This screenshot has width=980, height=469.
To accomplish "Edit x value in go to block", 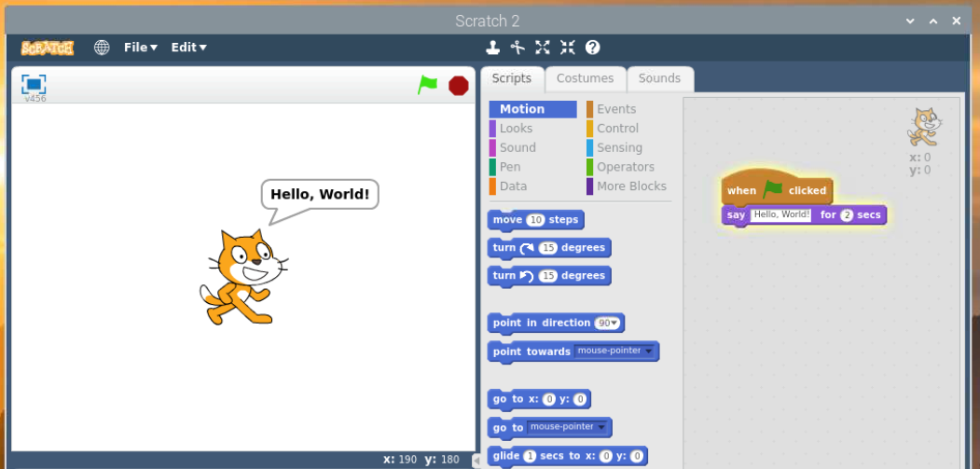I will [x=549, y=400].
